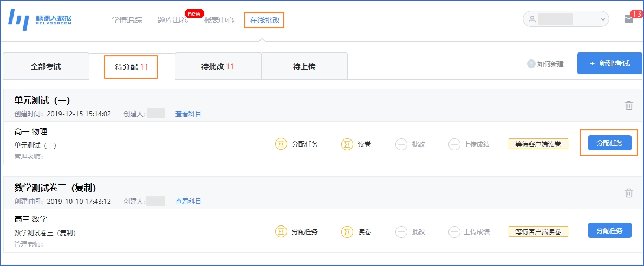Click 批改 step circle icon in 高一 物理 row

coord(401,144)
